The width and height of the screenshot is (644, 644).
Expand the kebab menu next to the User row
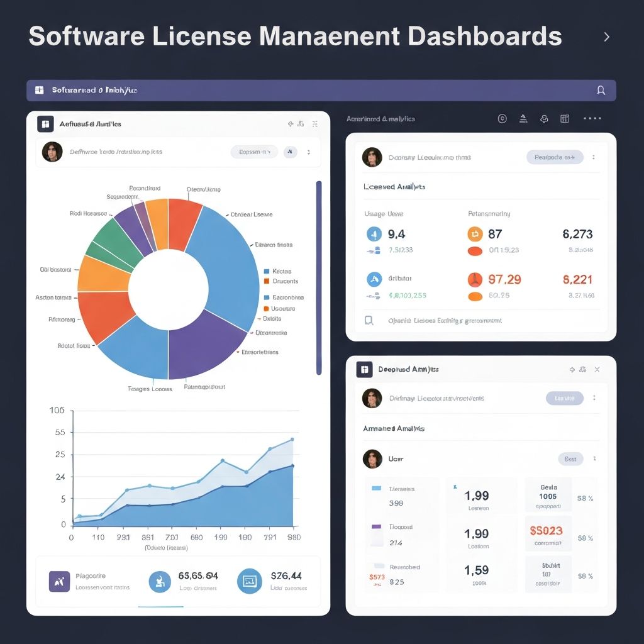coord(594,459)
